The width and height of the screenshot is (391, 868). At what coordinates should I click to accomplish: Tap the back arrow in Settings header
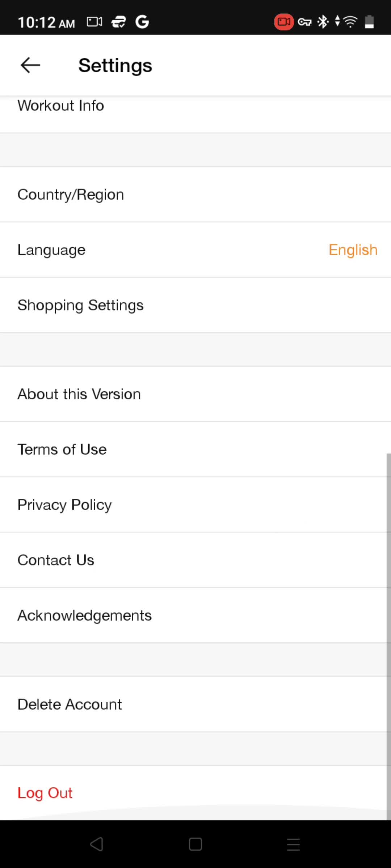[30, 65]
